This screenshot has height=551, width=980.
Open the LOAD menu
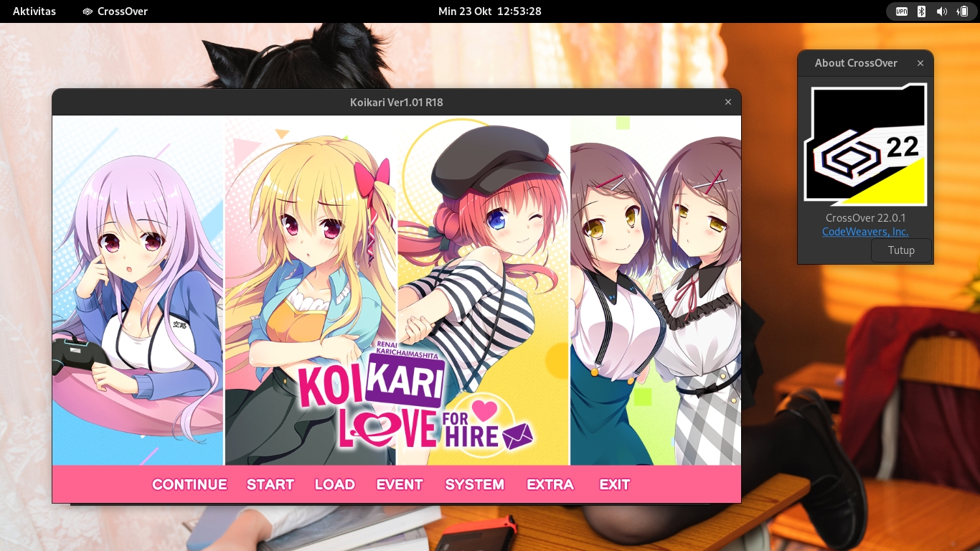(x=335, y=484)
